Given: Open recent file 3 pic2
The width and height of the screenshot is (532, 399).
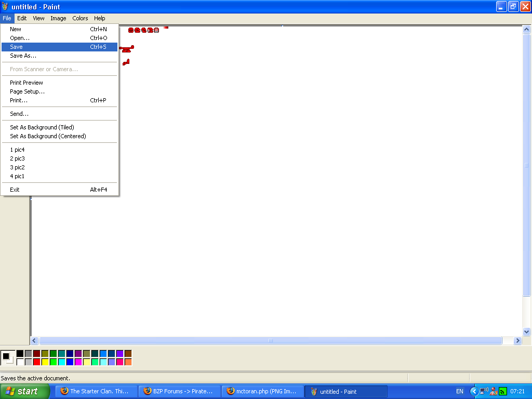Looking at the screenshot, I should click(x=17, y=167).
